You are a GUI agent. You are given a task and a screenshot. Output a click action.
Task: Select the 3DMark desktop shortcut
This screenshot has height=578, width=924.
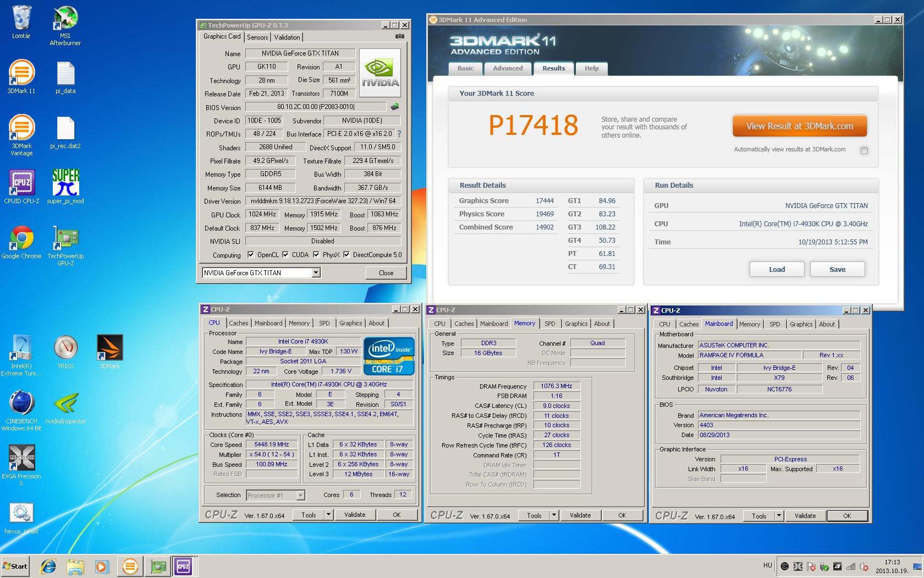109,352
